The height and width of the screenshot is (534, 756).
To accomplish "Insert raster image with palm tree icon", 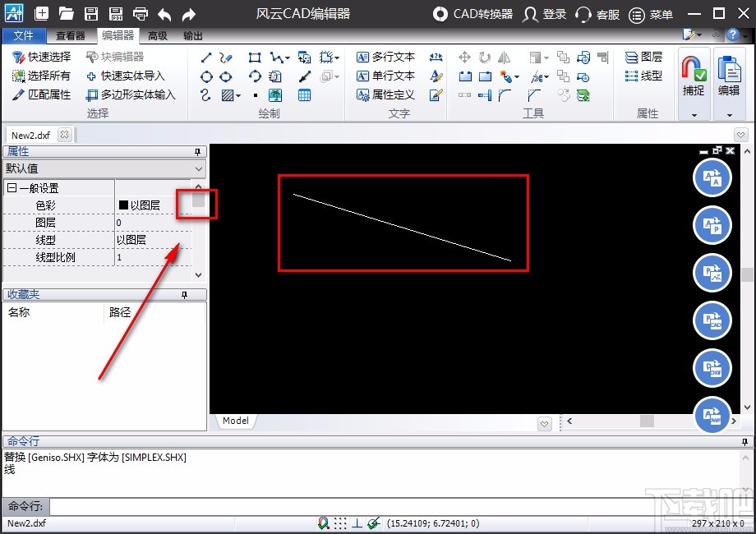I will 275,95.
